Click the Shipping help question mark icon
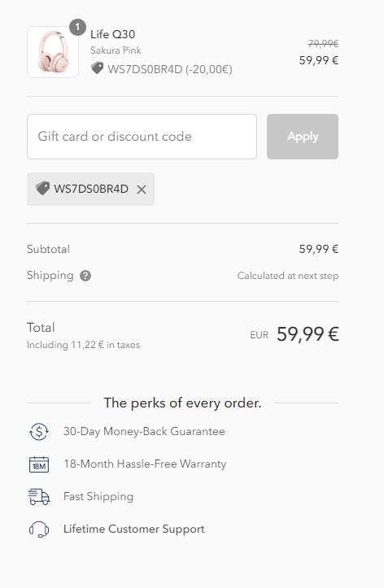Image resolution: width=384 pixels, height=588 pixels. coord(85,276)
